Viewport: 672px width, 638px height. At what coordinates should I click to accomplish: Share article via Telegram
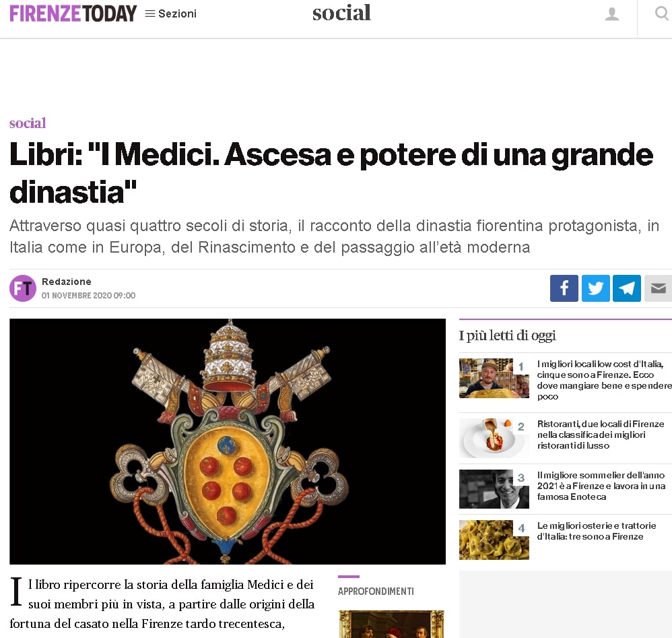click(x=627, y=288)
